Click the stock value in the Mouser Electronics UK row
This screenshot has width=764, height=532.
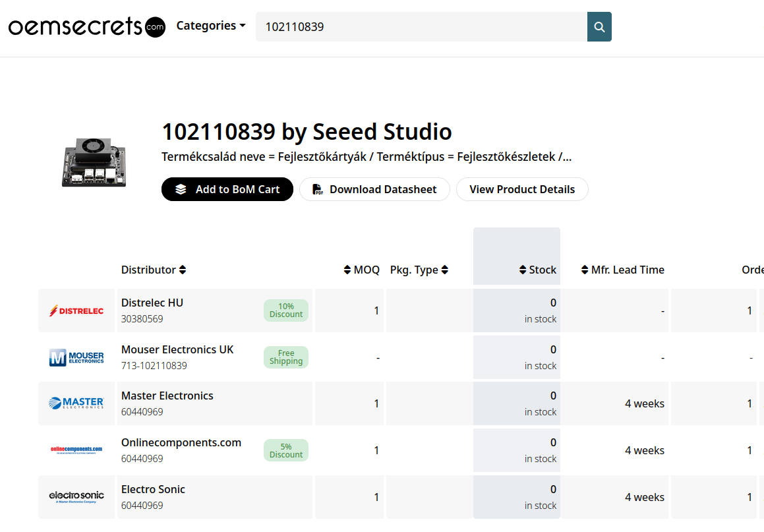[553, 349]
